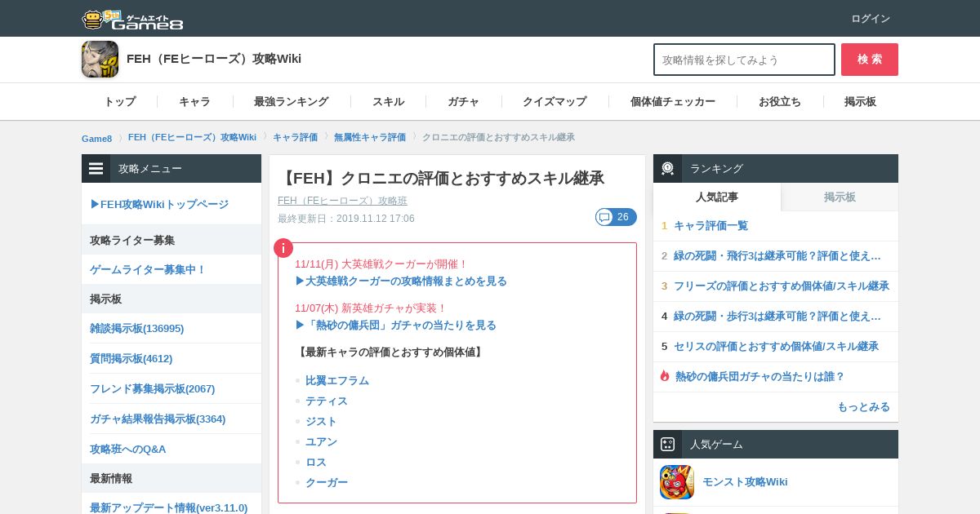Open the クーガー character link
Viewport: 980px width, 514px height.
click(327, 482)
